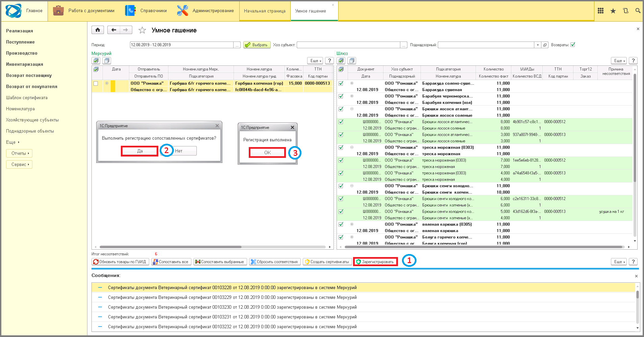644x337 pixels.
Task: Uncheck all rows icon in Шлюз panel
Action: tap(352, 61)
